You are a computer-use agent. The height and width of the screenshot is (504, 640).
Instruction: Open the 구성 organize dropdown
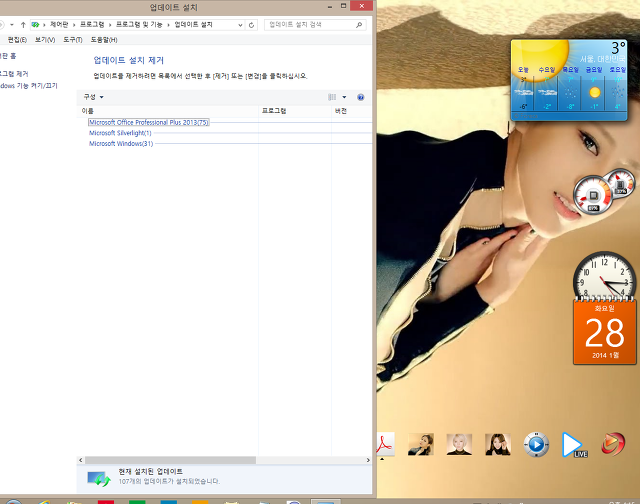[93, 97]
